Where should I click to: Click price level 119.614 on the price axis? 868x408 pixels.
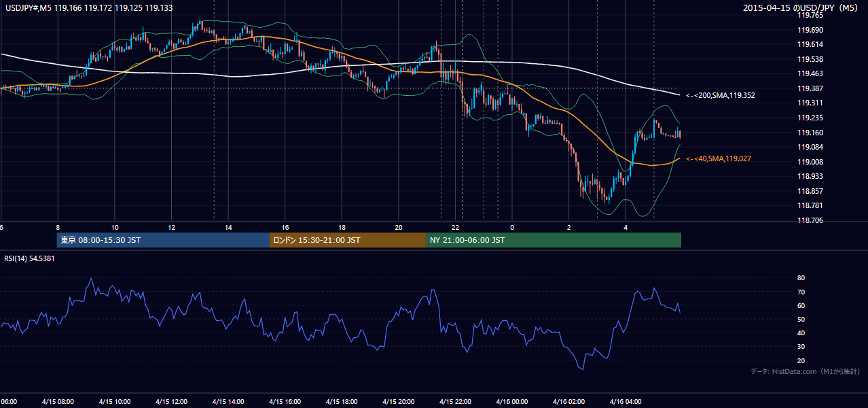point(810,44)
